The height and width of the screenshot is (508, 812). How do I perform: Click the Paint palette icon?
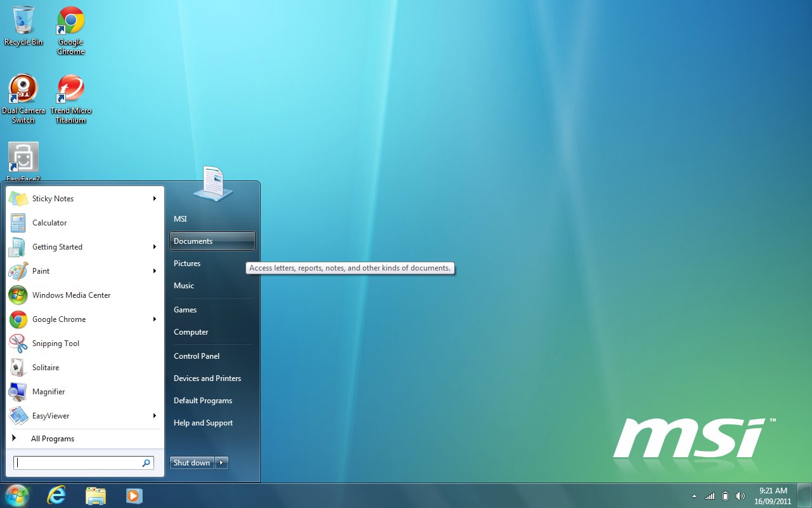pyautogui.click(x=18, y=271)
